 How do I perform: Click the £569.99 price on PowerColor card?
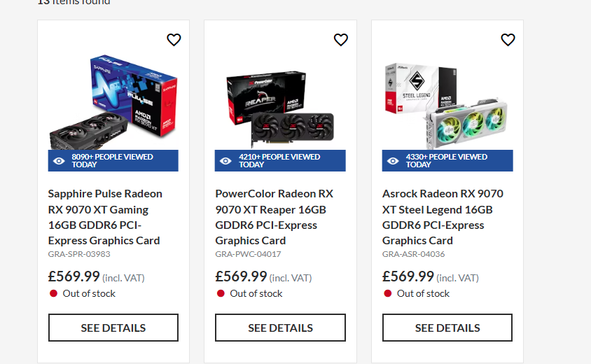coord(241,276)
